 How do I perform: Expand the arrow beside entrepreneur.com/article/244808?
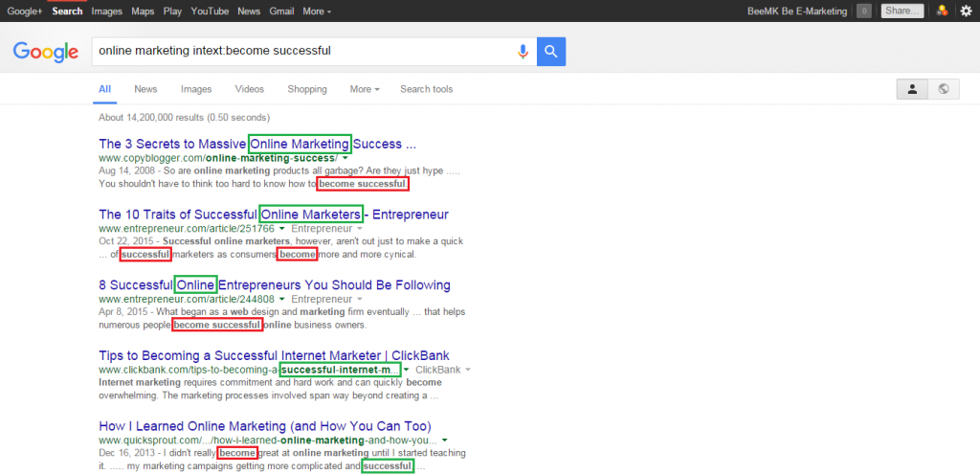[x=282, y=300]
